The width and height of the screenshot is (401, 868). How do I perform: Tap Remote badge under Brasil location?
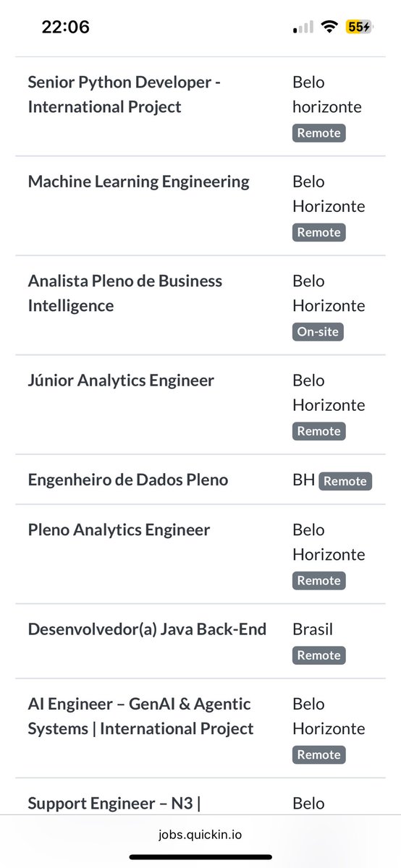click(319, 655)
